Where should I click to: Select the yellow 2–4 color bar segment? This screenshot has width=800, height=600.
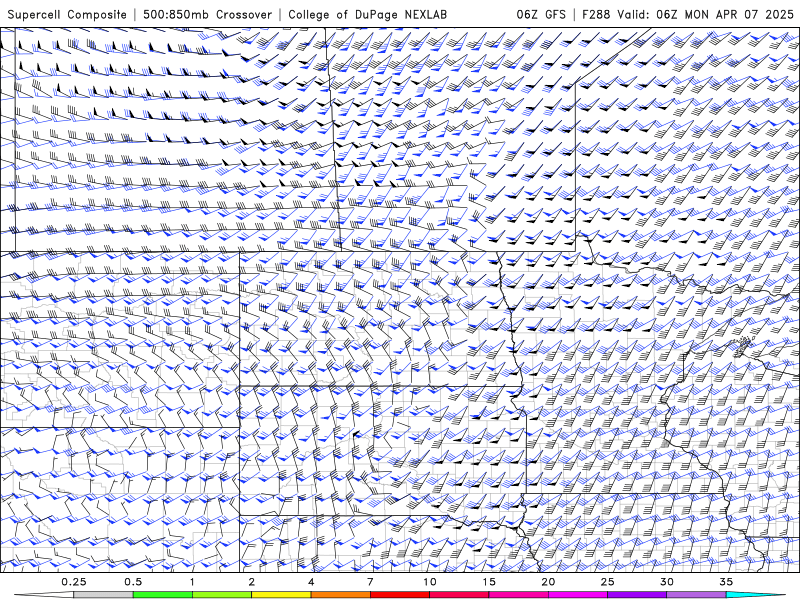pos(281,595)
